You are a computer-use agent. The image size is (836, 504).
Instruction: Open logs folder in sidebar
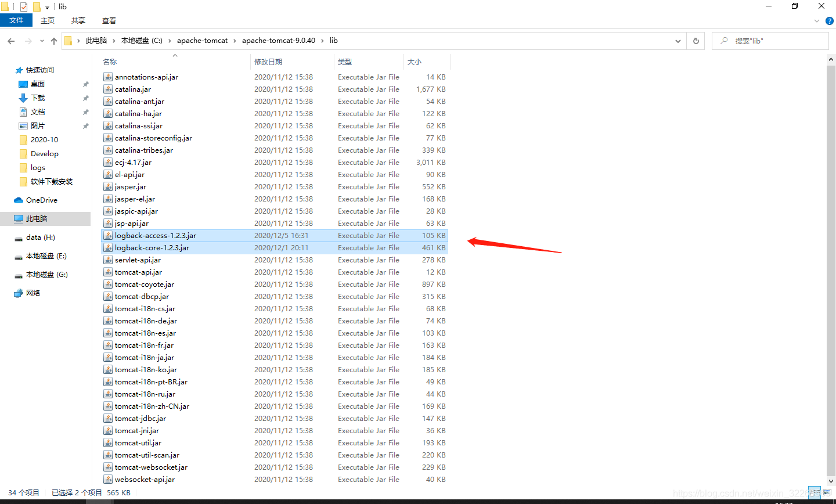point(38,168)
